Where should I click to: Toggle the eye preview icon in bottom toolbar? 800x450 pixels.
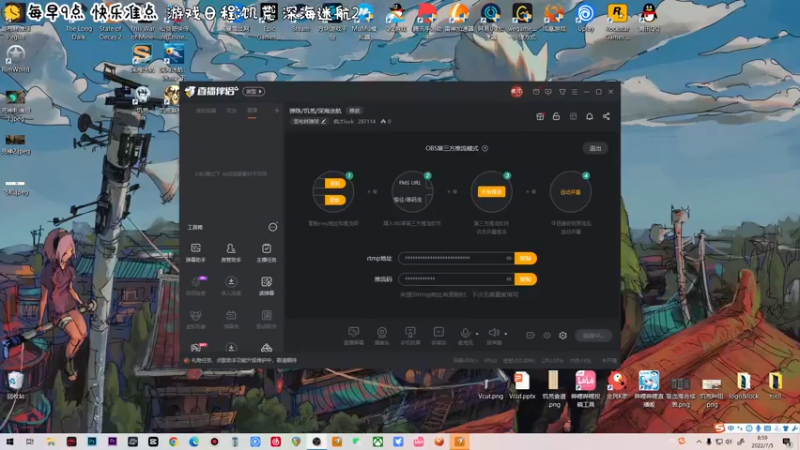pyautogui.click(x=547, y=335)
